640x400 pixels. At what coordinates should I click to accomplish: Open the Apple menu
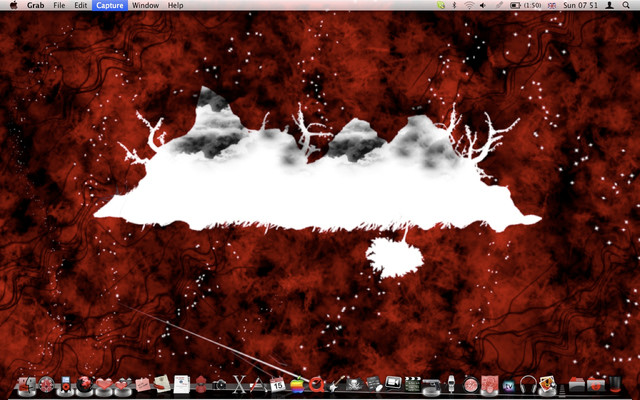coord(13,5)
